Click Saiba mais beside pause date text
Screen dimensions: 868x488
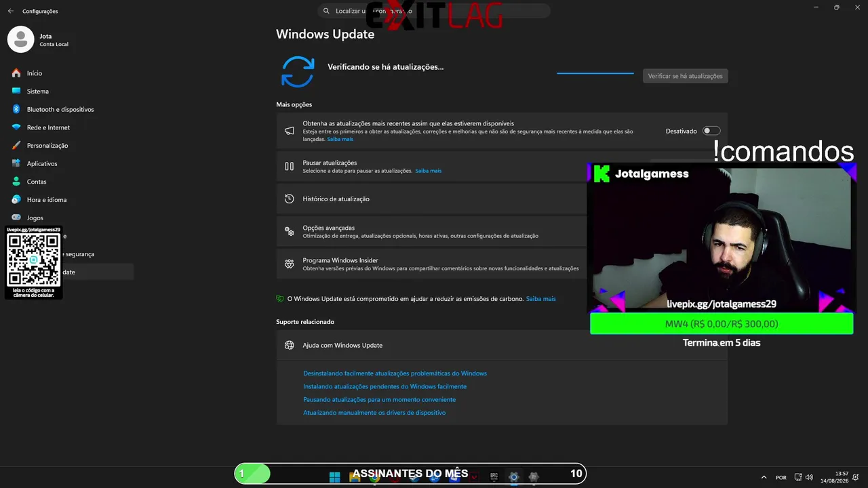pyautogui.click(x=429, y=171)
